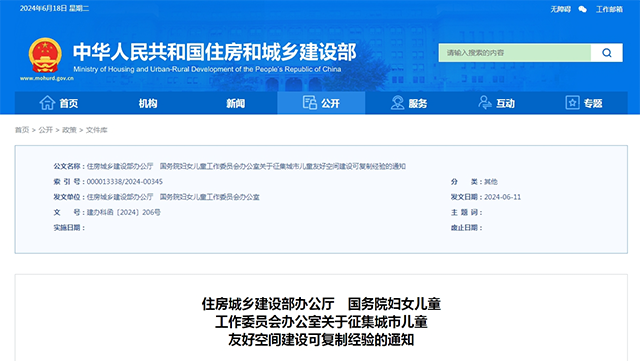Image resolution: width=640 pixels, height=361 pixels.
Task: Open the 机构 navigation tab
Action: point(148,103)
